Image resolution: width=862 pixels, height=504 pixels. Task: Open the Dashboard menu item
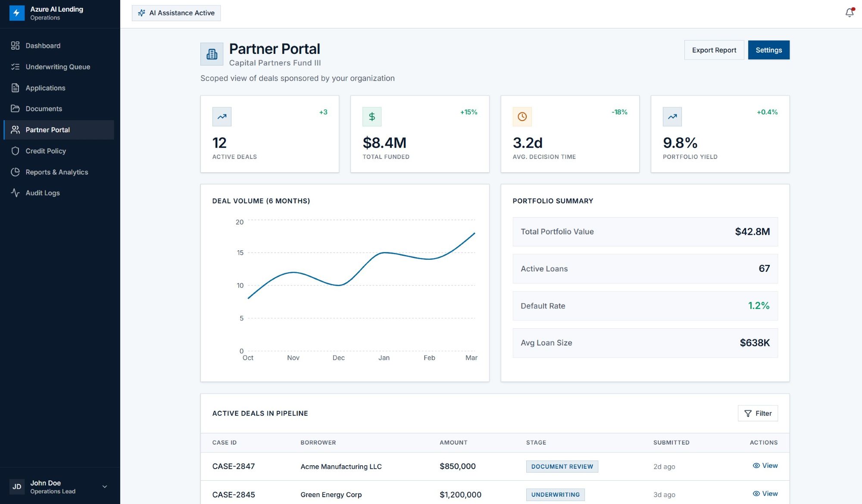point(59,46)
